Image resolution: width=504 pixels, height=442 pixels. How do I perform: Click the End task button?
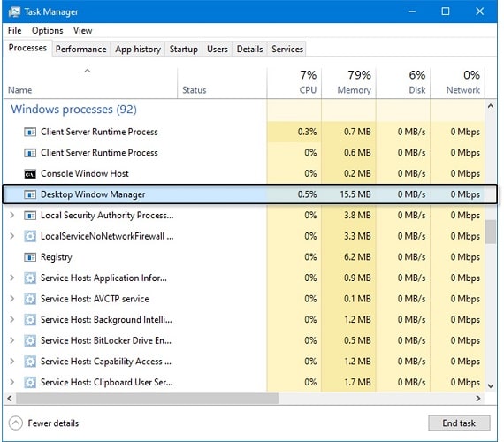click(x=459, y=423)
